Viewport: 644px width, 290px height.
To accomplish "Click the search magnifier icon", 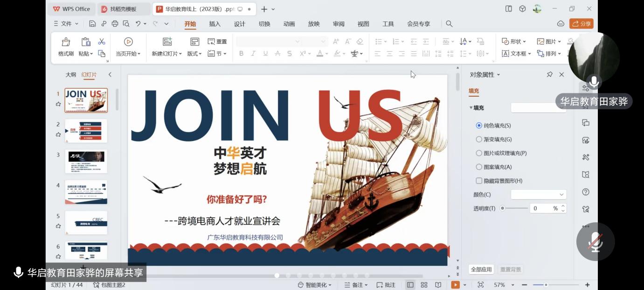I will tap(449, 23).
